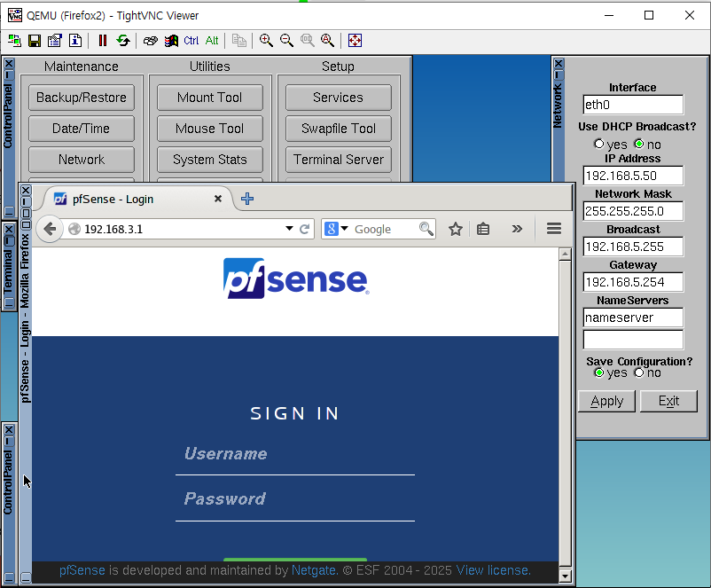This screenshot has height=588, width=711.
Task: Open the Services setup
Action: 339,98
